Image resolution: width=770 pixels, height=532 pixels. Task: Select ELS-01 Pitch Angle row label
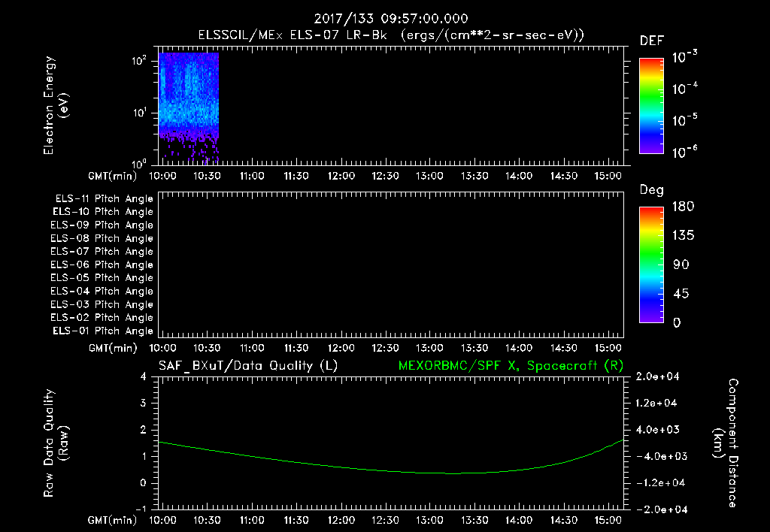(x=103, y=331)
